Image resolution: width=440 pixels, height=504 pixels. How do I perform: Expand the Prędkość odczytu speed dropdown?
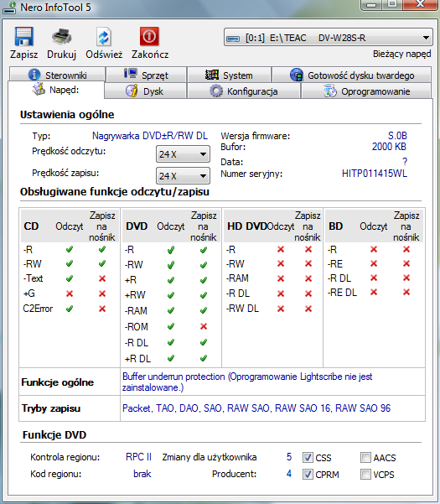pyautogui.click(x=183, y=154)
